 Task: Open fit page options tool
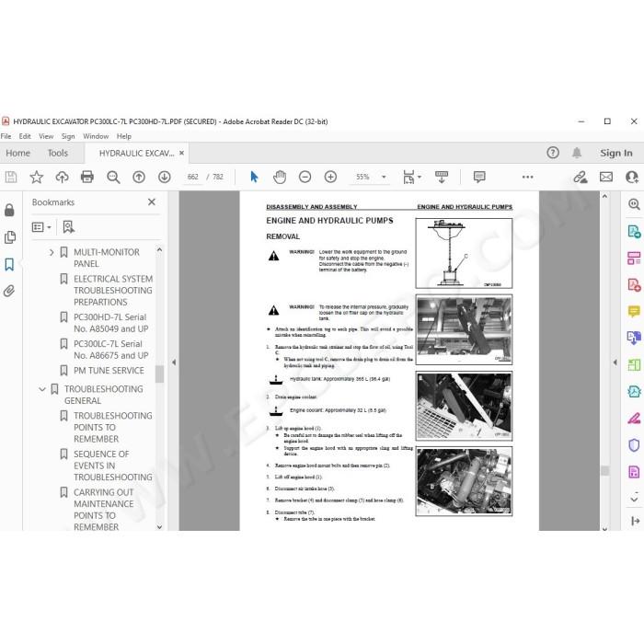[x=408, y=177]
